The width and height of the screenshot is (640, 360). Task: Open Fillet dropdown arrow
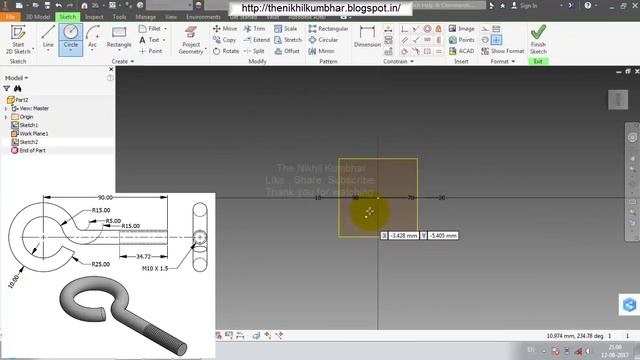pos(165,29)
